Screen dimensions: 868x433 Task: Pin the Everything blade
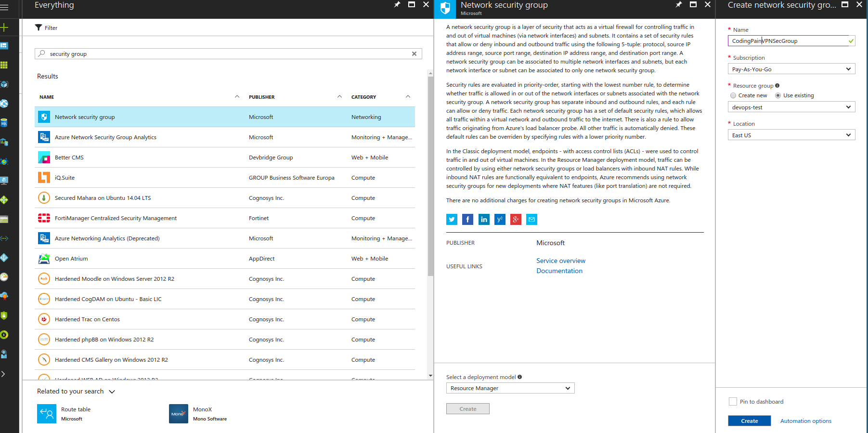click(397, 4)
